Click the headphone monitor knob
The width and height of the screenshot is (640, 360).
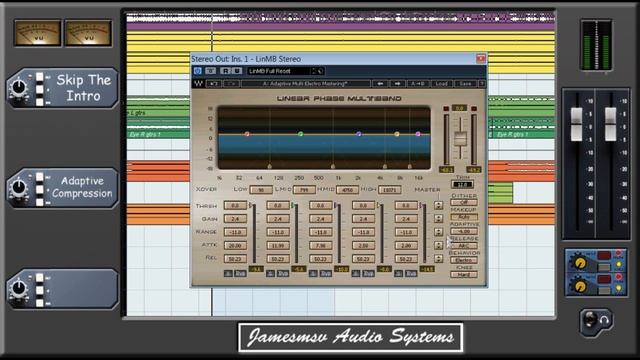590,320
